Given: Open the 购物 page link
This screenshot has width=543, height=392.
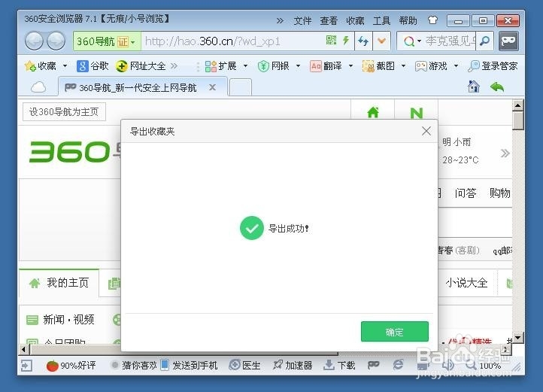Looking at the screenshot, I should (499, 193).
